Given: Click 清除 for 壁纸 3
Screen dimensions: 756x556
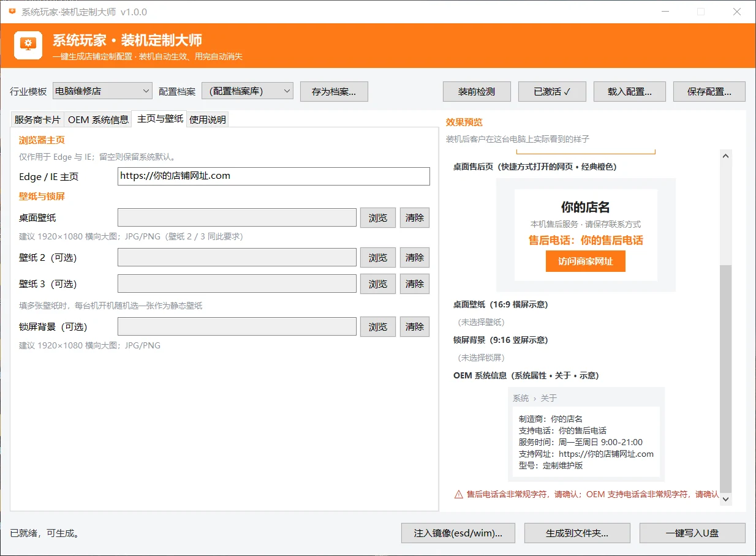Looking at the screenshot, I should click(x=415, y=284).
